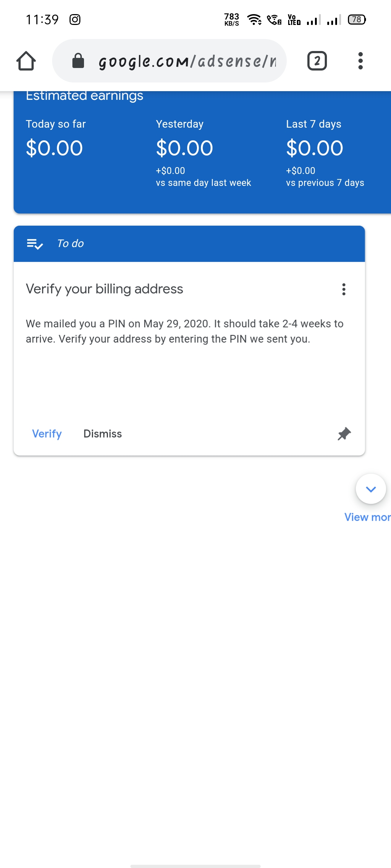Open Chrome's three-dot overflow menu
This screenshot has width=391, height=868.
click(360, 60)
